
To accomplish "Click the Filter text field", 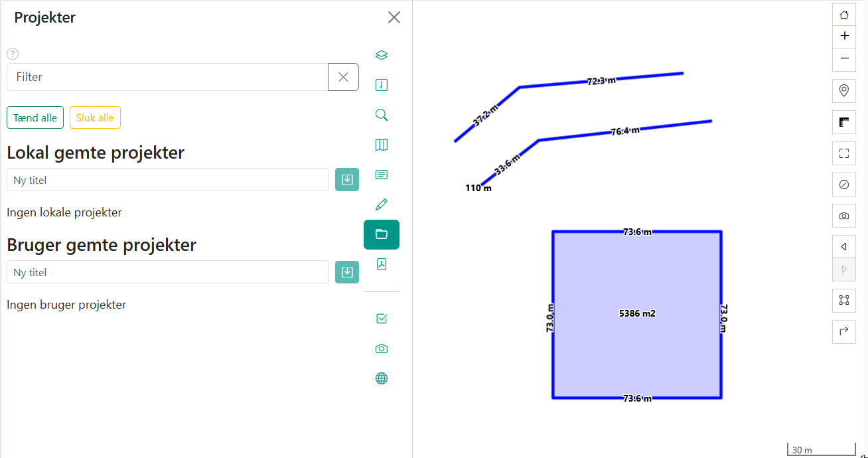I will (x=167, y=77).
